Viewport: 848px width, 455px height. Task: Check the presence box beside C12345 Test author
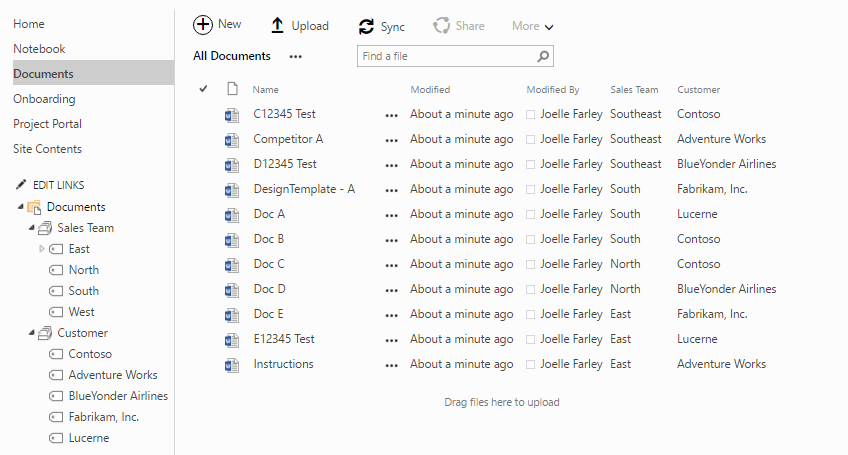coord(531,115)
